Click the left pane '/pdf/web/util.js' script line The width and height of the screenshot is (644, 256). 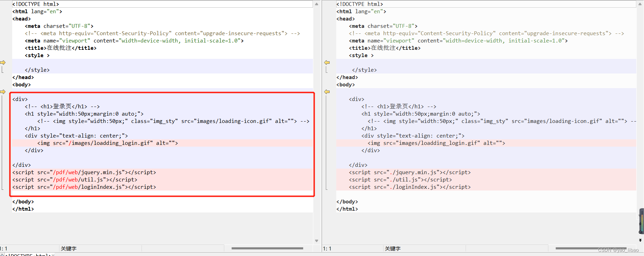75,180
